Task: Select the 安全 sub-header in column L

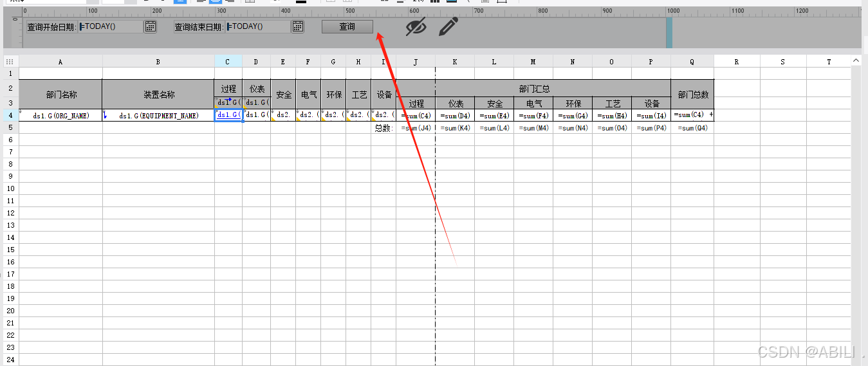Action: tap(494, 104)
